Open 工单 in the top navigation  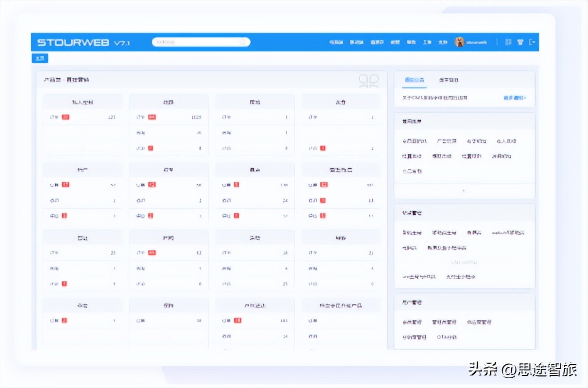pyautogui.click(x=427, y=43)
